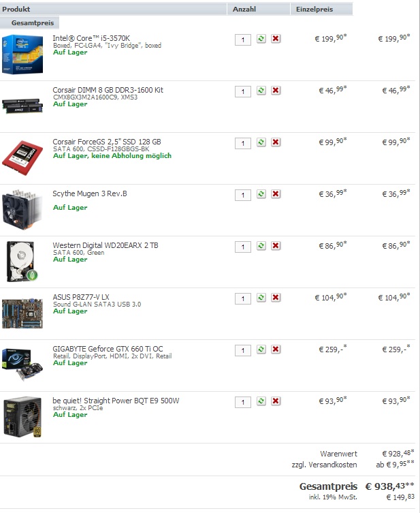Delete Corsair ForceGS SSD from cart
This screenshot has width=420, height=513.
[x=276, y=142]
